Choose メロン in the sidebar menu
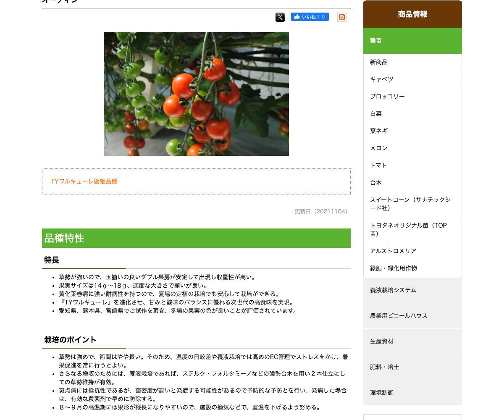The height and width of the screenshot is (420, 504). pos(379,148)
